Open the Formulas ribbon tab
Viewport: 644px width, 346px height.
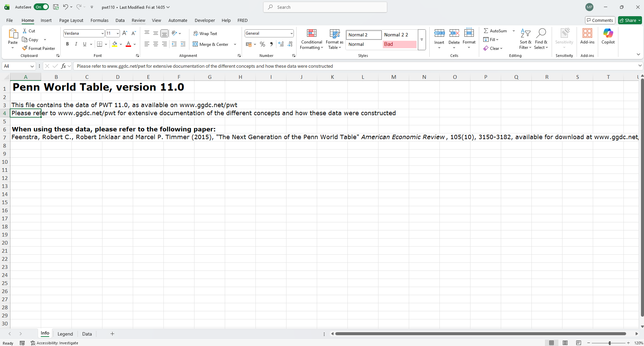click(x=99, y=20)
